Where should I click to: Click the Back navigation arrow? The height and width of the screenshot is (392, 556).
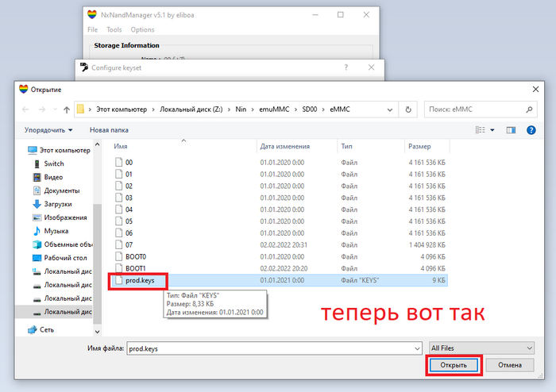click(x=26, y=110)
